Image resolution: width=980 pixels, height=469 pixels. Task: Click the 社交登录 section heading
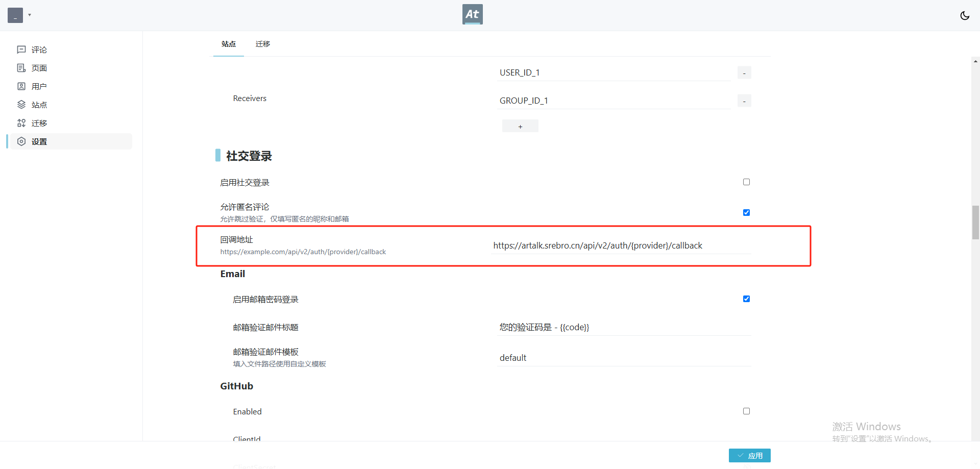tap(249, 156)
